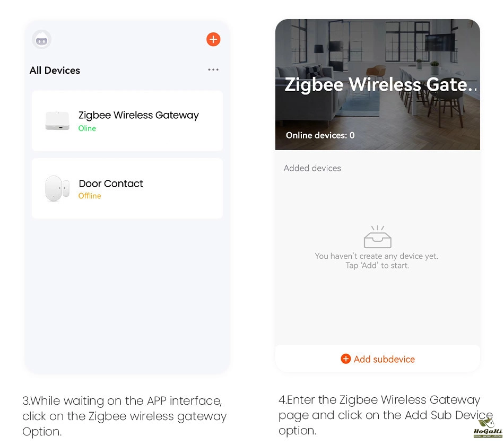The height and width of the screenshot is (445, 504).
Task: Tap the empty tray icon
Action: pyautogui.click(x=377, y=237)
